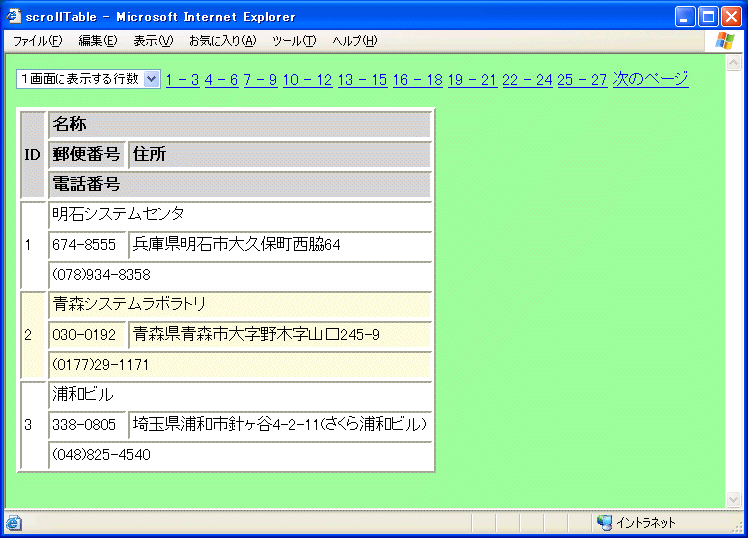The width and height of the screenshot is (748, 538).
Task: Select address 青森県青森市大字野木字山口245-9
Action: pyautogui.click(x=280, y=335)
